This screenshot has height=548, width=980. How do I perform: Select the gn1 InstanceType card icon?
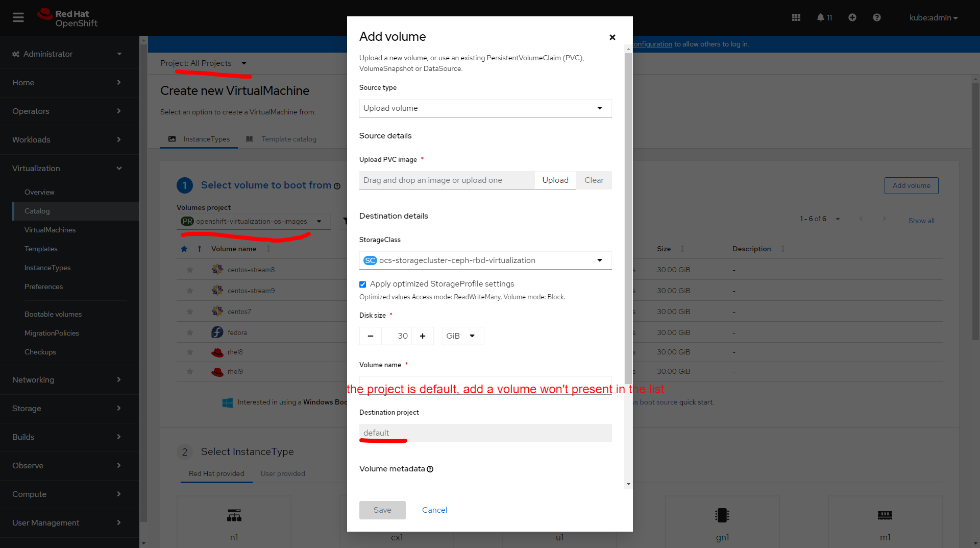[722, 515]
